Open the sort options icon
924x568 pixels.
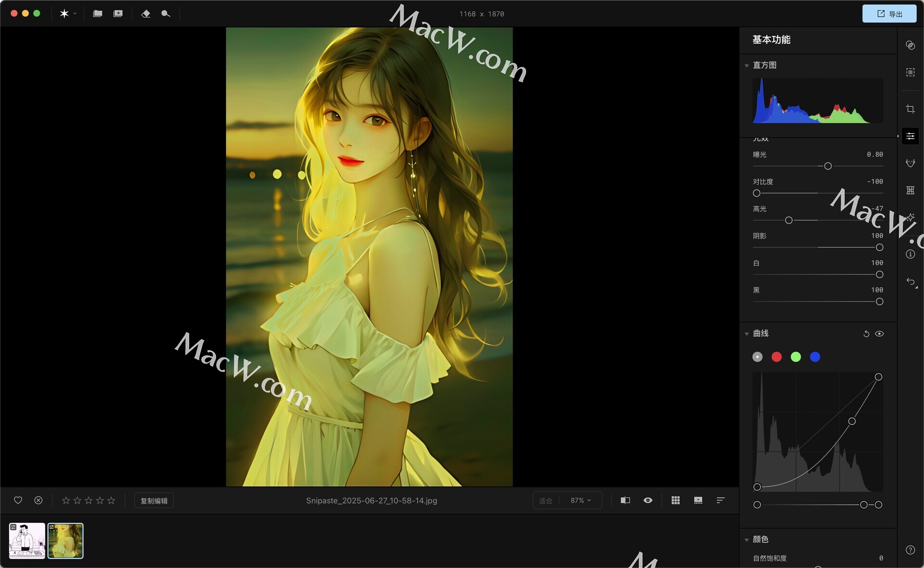tap(720, 500)
